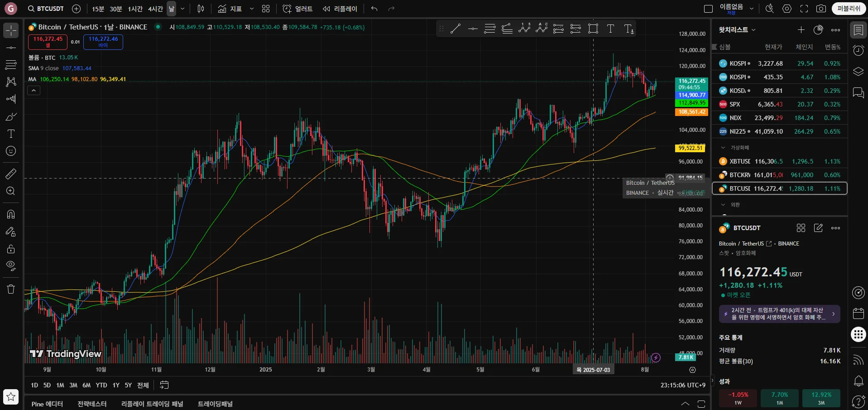
Task: Click the fullscreen mode icon
Action: tap(804, 9)
